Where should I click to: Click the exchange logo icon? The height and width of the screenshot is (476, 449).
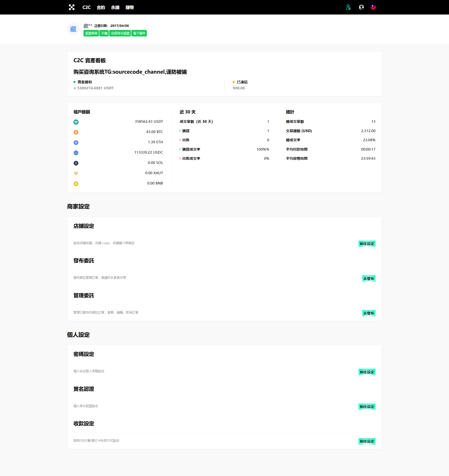click(x=72, y=7)
